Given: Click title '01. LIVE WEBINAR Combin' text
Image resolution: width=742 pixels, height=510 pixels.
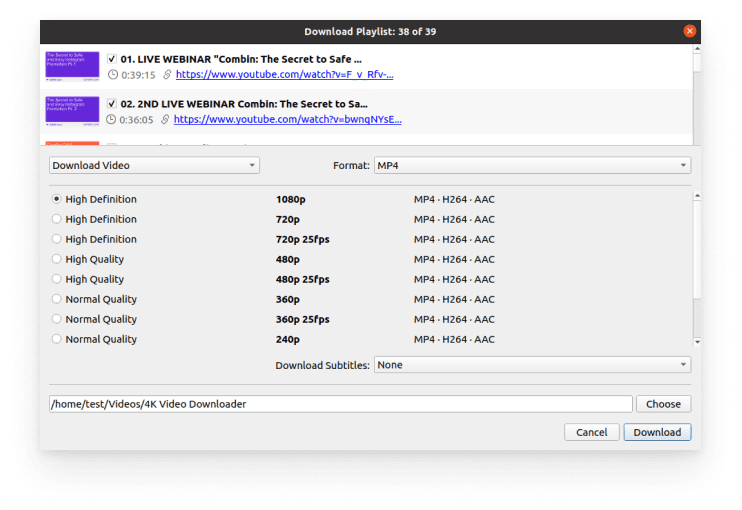Looking at the screenshot, I should coord(241,59).
